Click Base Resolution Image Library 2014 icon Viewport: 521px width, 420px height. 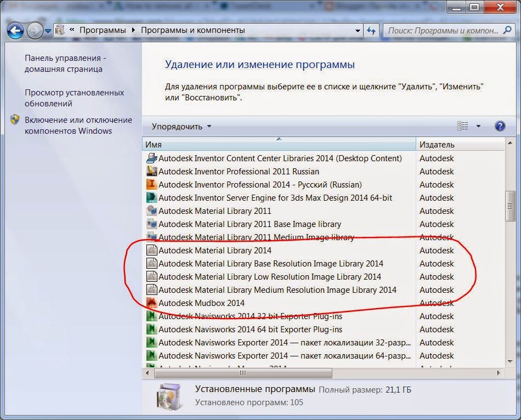tap(151, 263)
